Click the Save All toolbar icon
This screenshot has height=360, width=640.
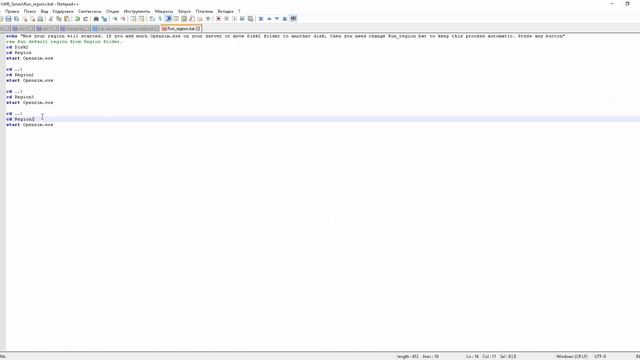coord(16,19)
